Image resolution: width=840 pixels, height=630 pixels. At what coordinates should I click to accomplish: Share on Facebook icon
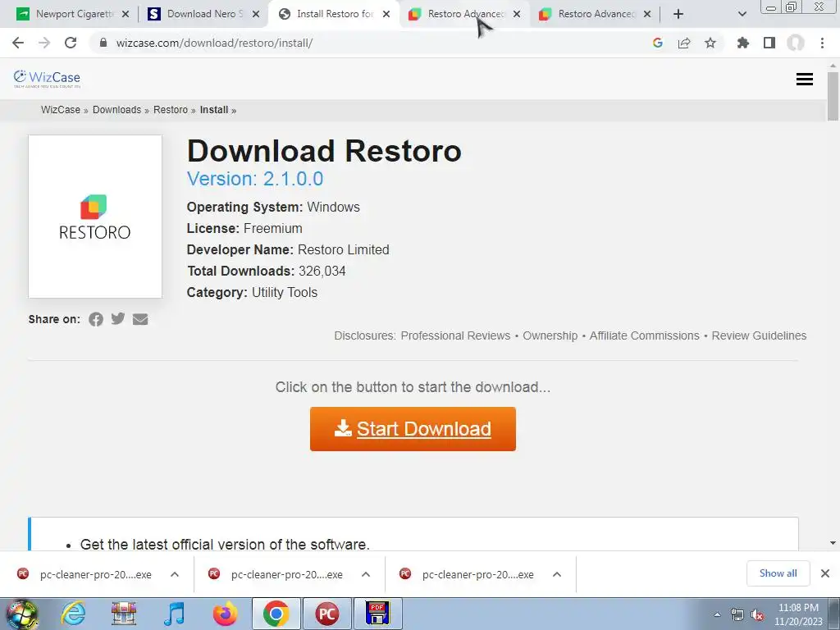coord(96,320)
